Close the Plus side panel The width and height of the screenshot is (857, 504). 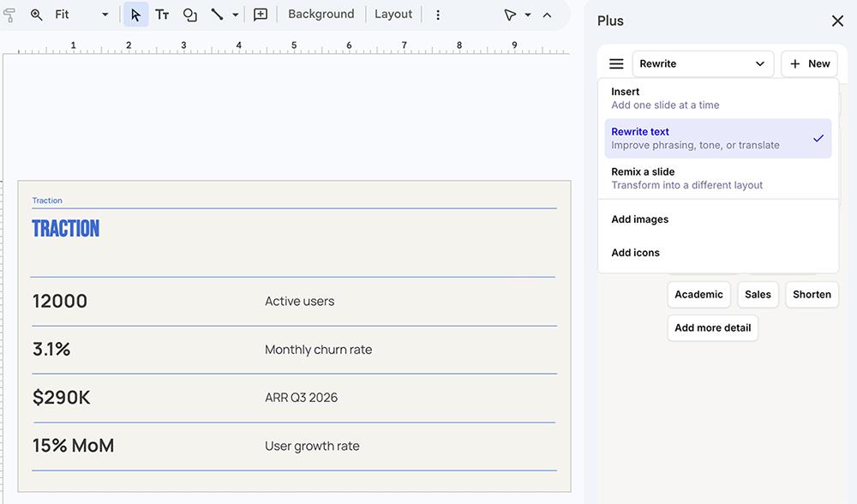(837, 21)
